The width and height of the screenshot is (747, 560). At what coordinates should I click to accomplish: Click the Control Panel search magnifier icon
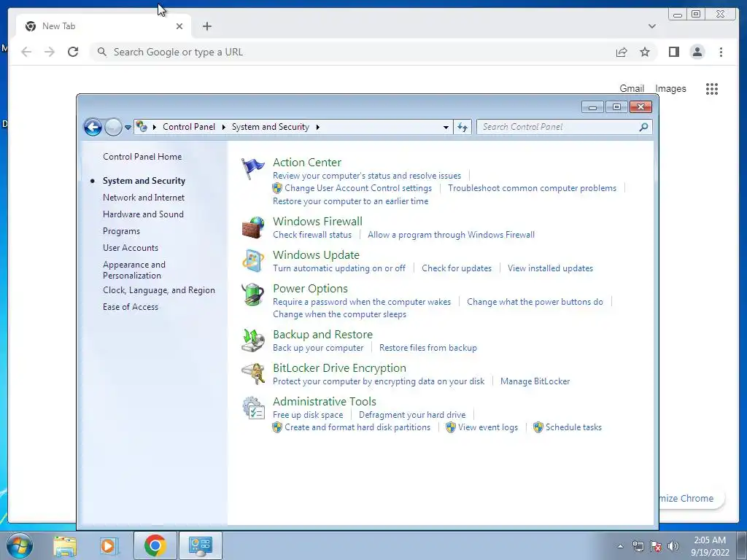643,127
